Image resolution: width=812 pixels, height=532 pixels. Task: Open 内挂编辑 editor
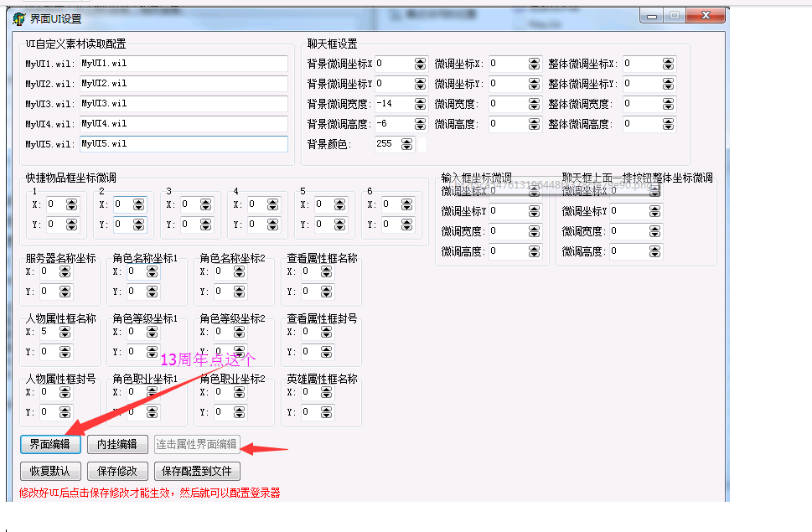117,444
